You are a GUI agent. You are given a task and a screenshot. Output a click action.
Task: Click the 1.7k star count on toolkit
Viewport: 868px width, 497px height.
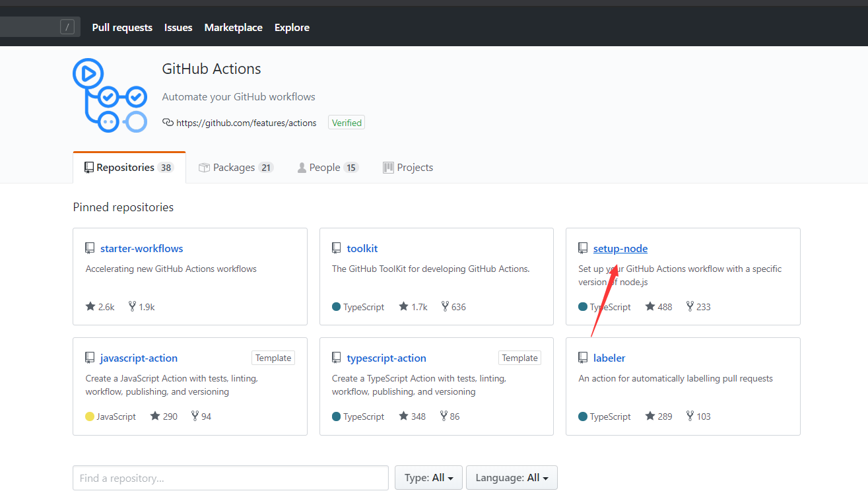pos(420,307)
